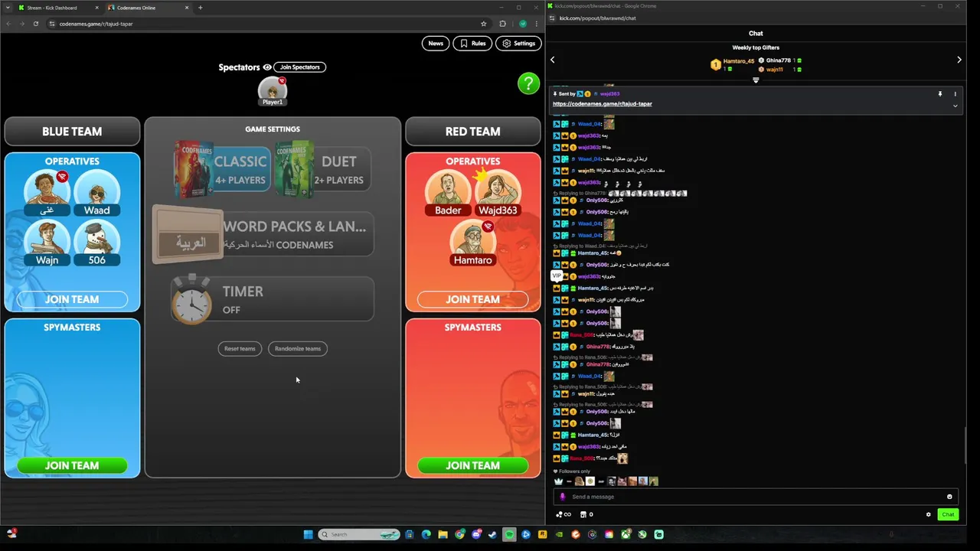Open Chrome extensions puzzle icon
Image resolution: width=980 pixels, height=551 pixels.
coord(502,24)
